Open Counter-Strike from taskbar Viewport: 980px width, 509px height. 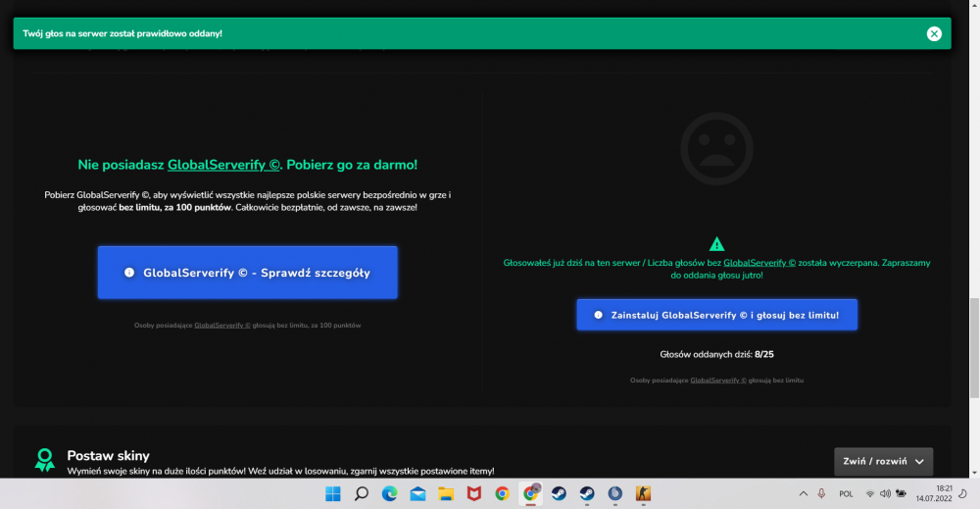click(x=643, y=494)
